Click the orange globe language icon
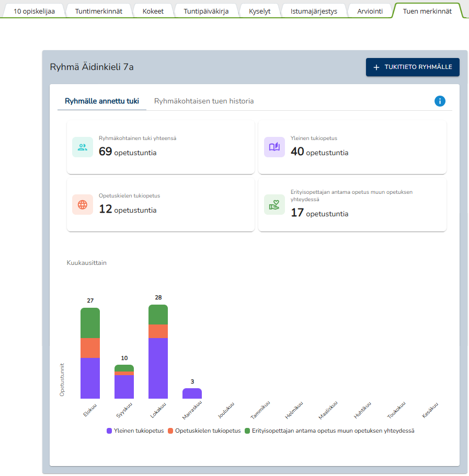The width and height of the screenshot is (469, 476). pos(83,205)
